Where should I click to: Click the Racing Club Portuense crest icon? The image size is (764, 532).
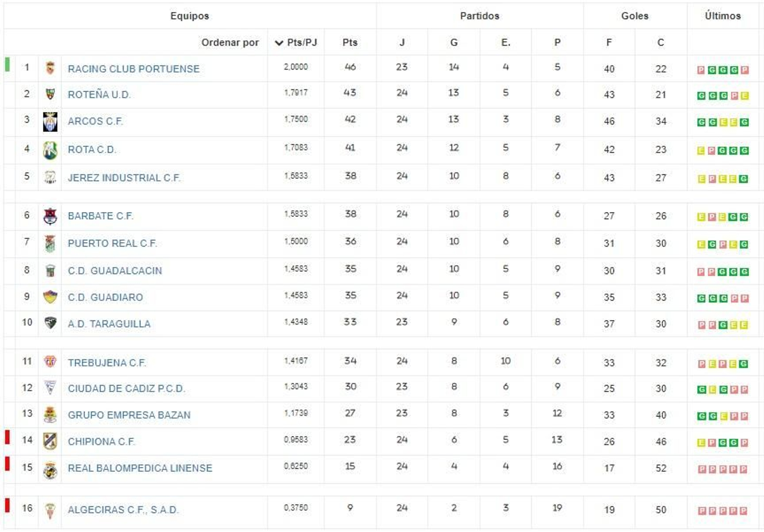pyautogui.click(x=50, y=68)
